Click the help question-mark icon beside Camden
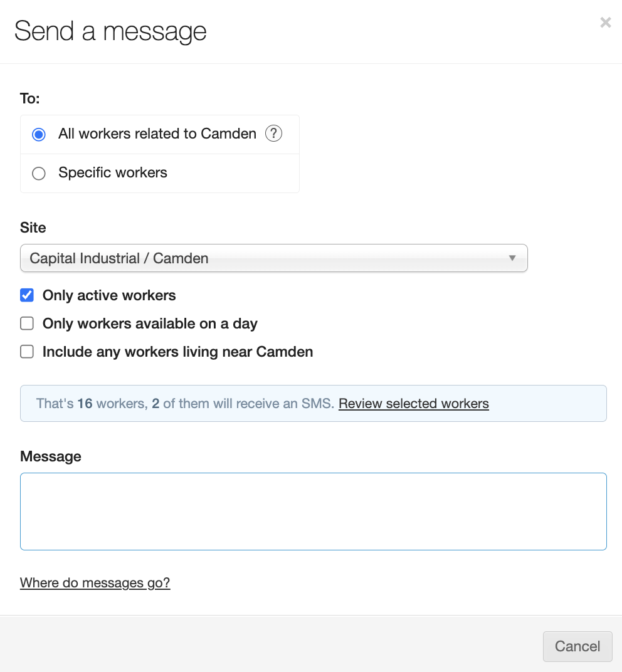622x672 pixels. 273,134
